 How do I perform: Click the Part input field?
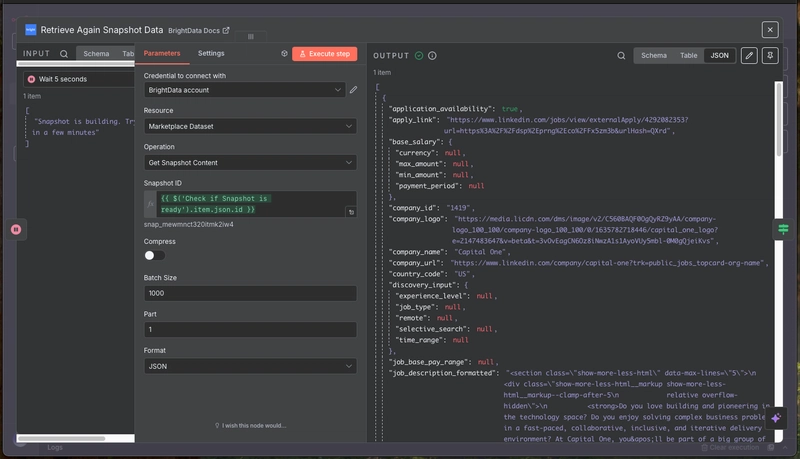click(250, 329)
